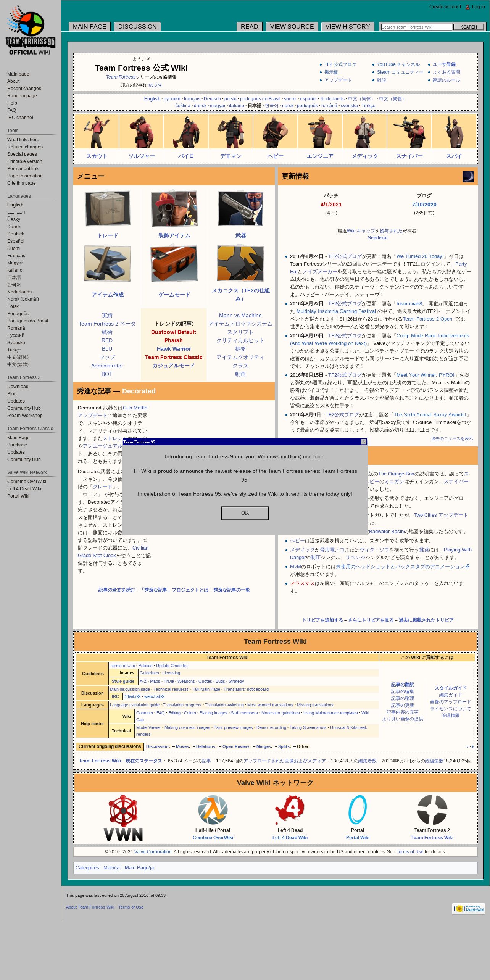The width and height of the screenshot is (490, 980).
Task: Open the Spy class portrait
Action: click(454, 132)
